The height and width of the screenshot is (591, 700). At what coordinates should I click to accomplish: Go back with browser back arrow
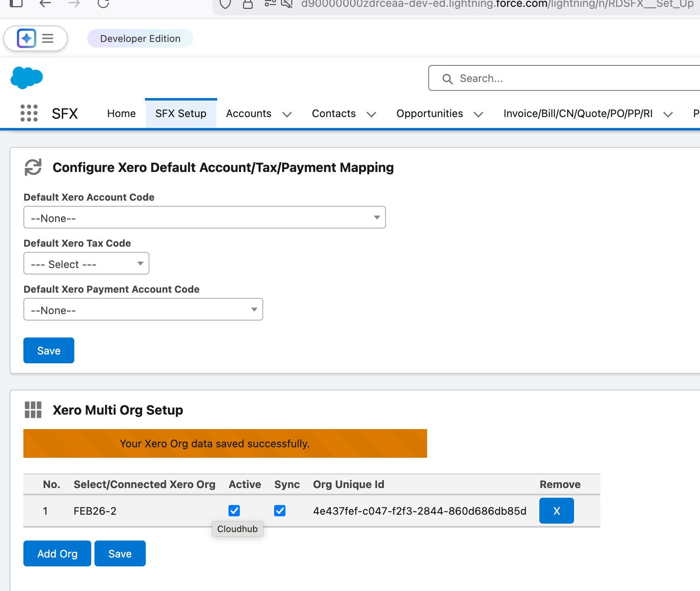45,4
